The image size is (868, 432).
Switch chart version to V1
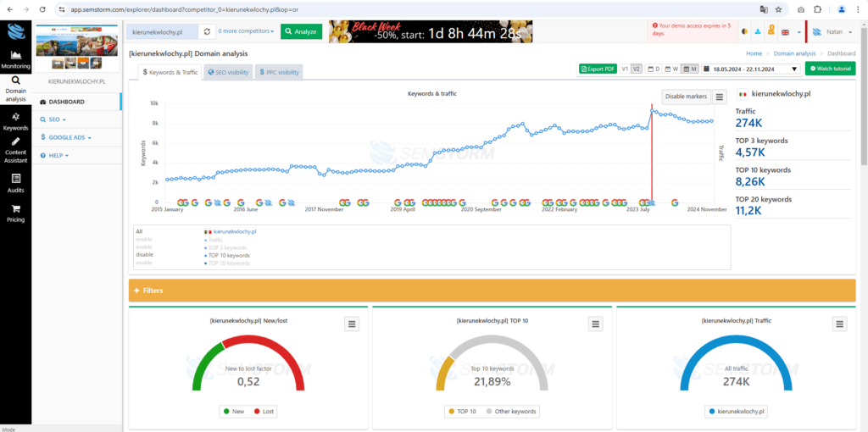pyautogui.click(x=625, y=69)
